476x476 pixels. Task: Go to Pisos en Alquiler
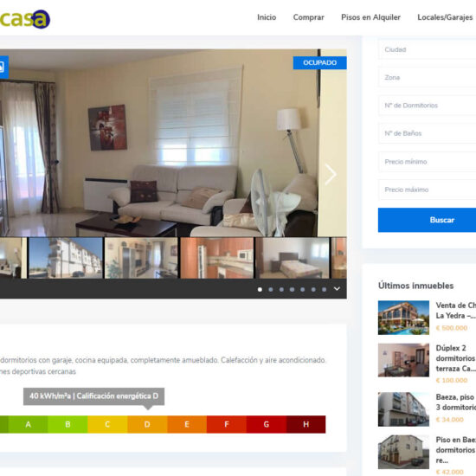click(370, 17)
